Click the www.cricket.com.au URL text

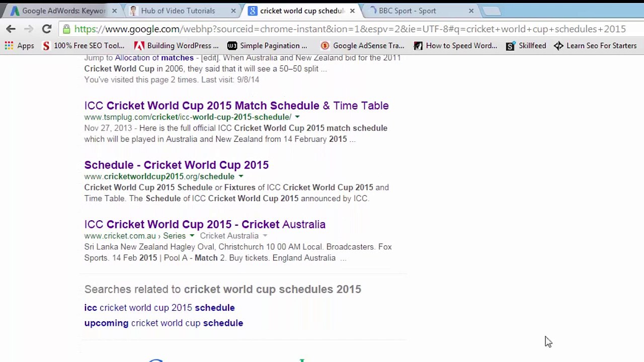coord(120,236)
